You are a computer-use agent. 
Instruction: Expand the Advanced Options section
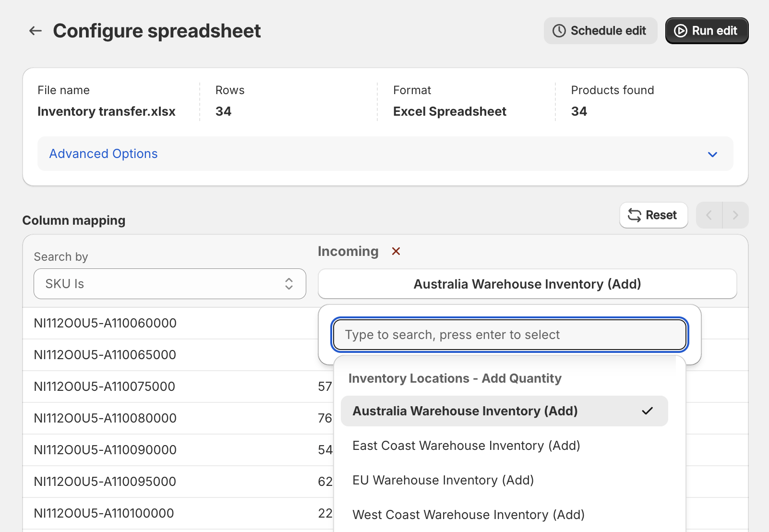pos(385,154)
